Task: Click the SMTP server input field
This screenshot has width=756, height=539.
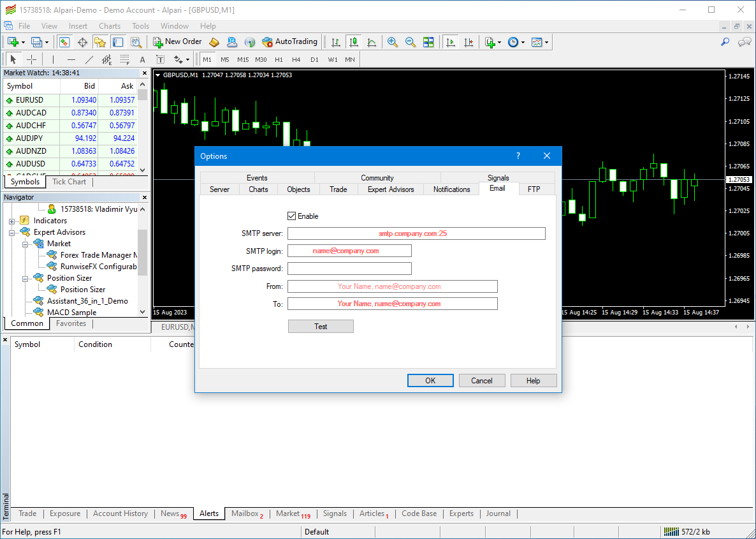Action: (417, 233)
